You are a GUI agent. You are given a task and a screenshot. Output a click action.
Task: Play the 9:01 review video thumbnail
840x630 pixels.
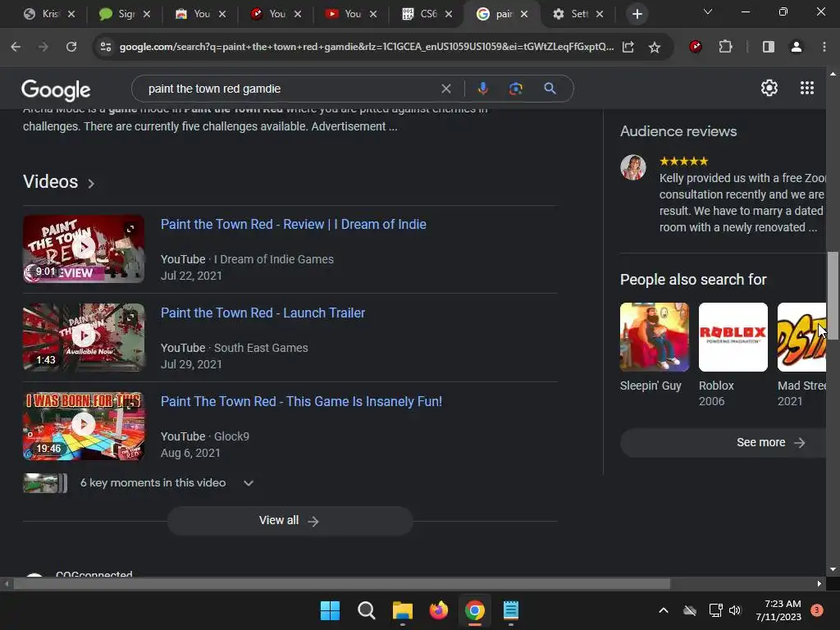(x=84, y=249)
